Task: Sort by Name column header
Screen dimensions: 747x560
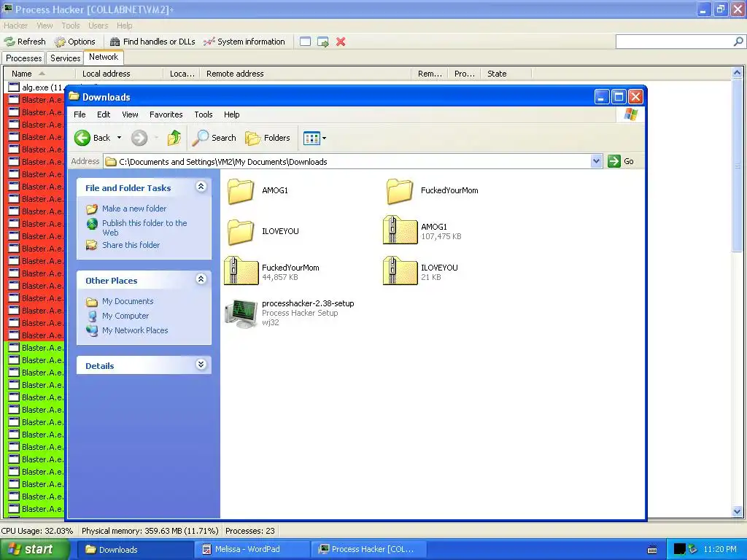Action: click(39, 74)
